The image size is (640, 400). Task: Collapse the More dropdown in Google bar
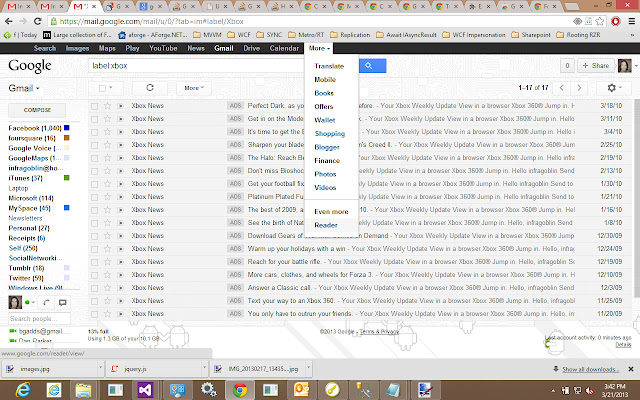coord(319,48)
